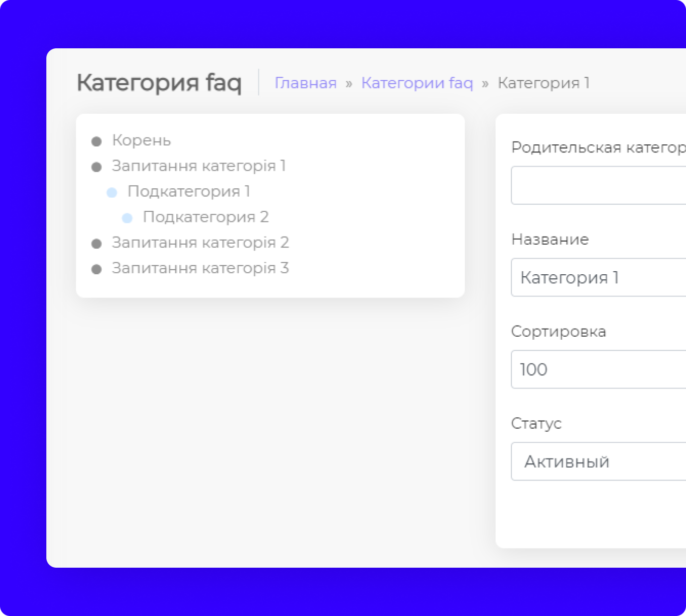This screenshot has height=616, width=686.
Task: Expand the Статус dropdown showing Активный
Action: click(x=598, y=461)
